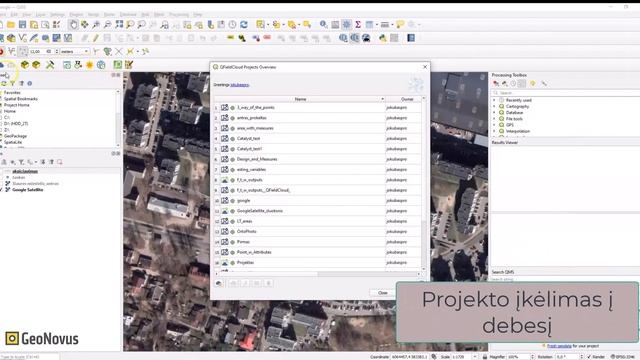Viewport: 640px width, 360px height.
Task: Open a project with the folder icon
Action: point(11,25)
